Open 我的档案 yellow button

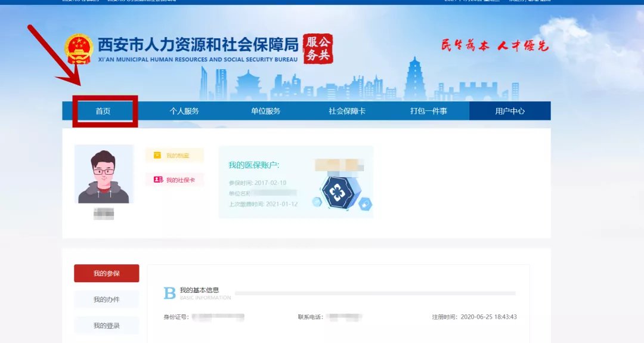coord(175,155)
